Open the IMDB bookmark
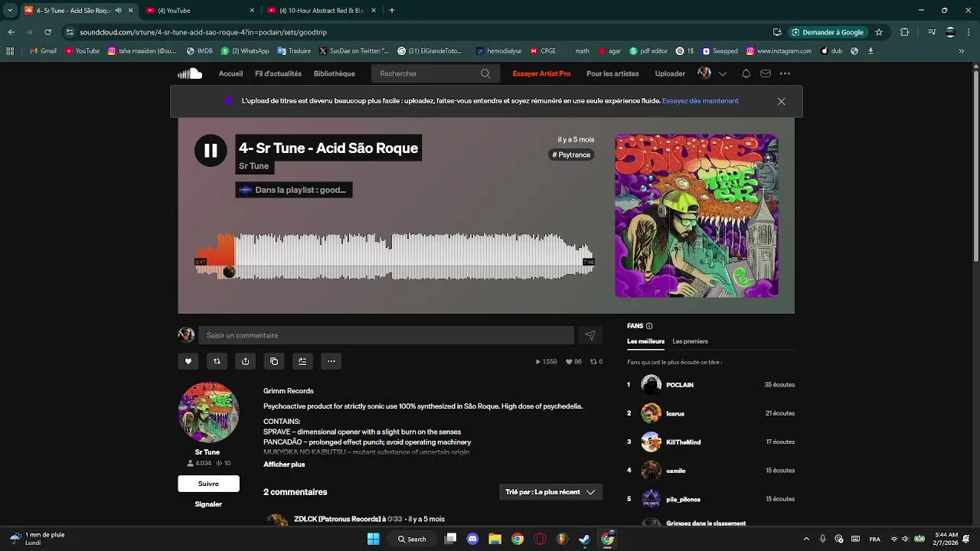Viewport: 980px width, 551px height. click(x=199, y=51)
